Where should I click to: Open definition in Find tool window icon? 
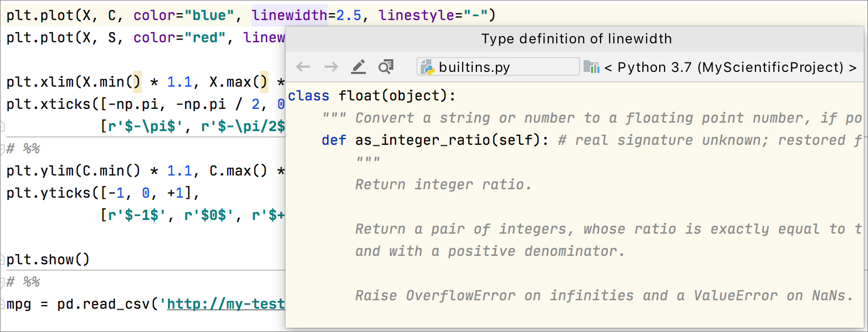tap(386, 67)
